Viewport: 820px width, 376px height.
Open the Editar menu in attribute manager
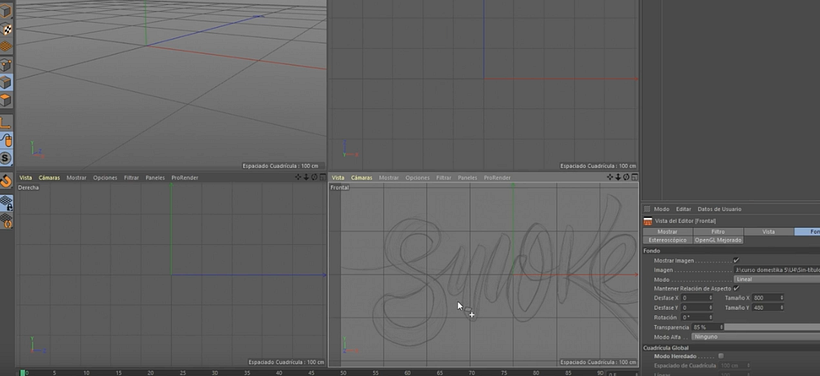684,209
